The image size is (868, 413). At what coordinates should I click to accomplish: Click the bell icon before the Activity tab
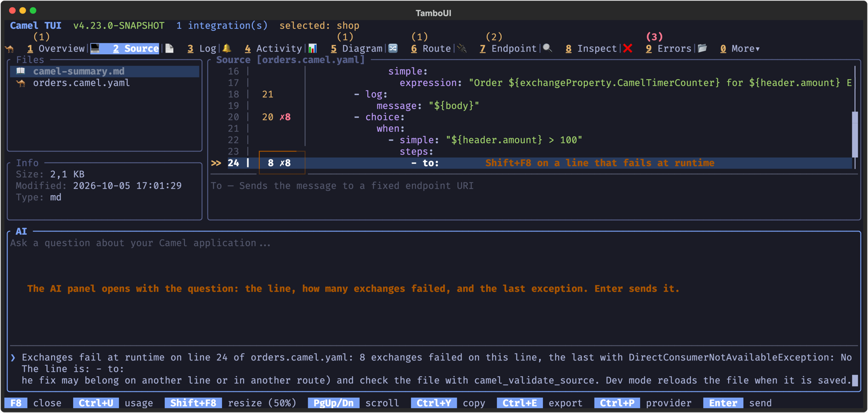[x=227, y=48]
